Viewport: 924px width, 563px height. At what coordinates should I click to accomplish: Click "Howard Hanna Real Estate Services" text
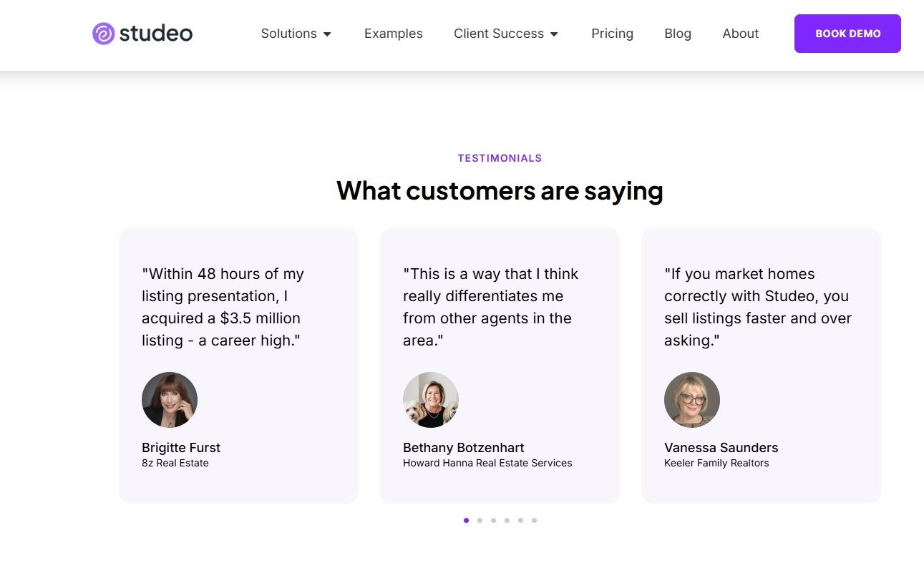487,463
